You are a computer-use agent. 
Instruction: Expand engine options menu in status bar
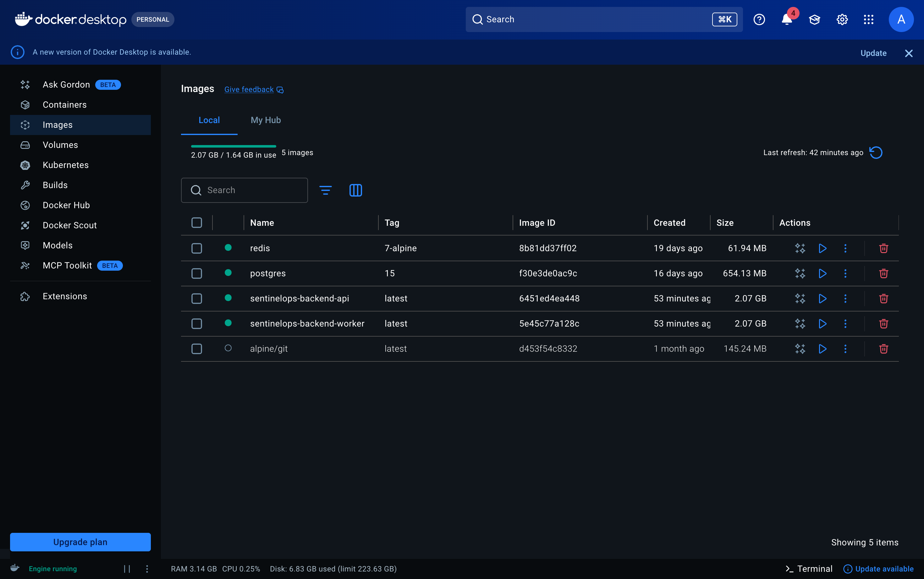click(x=147, y=569)
